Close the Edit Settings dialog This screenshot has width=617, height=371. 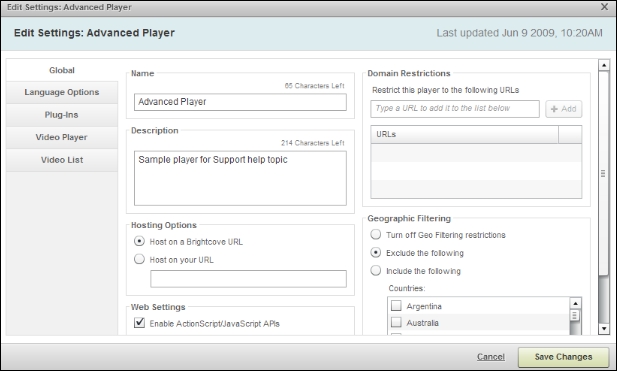[x=605, y=7]
